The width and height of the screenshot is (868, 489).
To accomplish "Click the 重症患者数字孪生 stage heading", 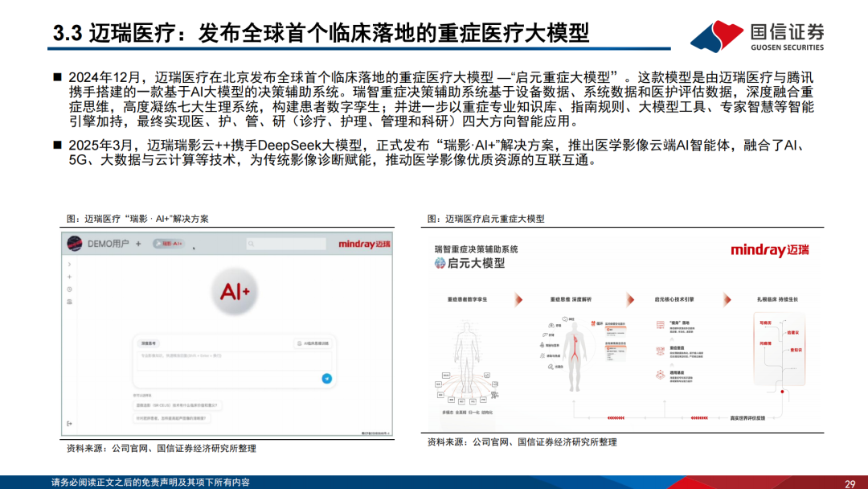I will 467,300.
